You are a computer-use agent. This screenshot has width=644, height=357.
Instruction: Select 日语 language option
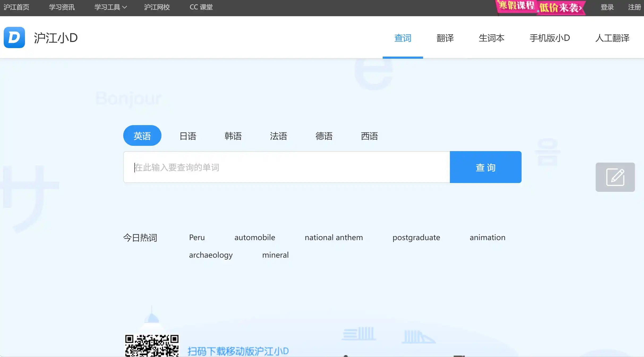tap(188, 136)
